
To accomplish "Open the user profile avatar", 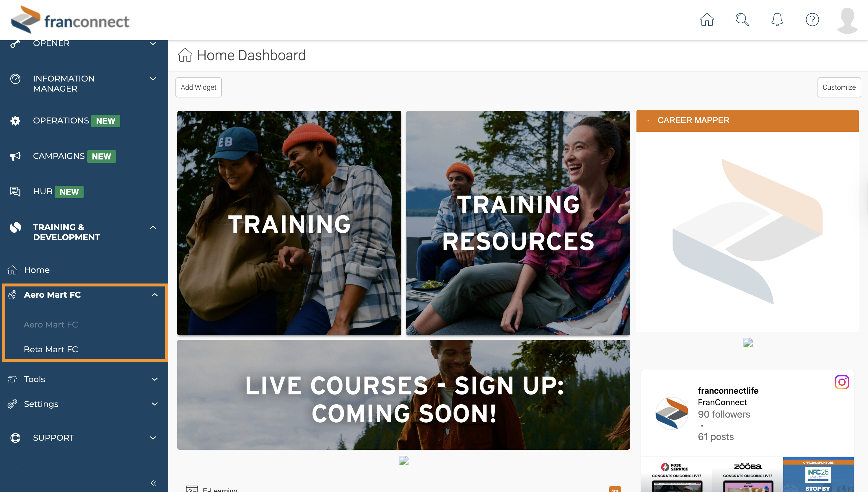I will [x=847, y=20].
